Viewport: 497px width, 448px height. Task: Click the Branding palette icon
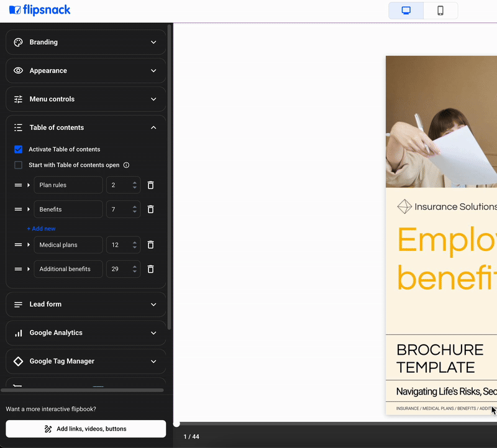19,42
